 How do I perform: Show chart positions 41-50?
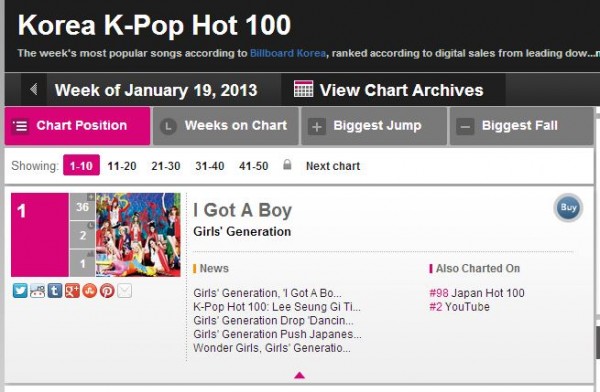(x=253, y=166)
